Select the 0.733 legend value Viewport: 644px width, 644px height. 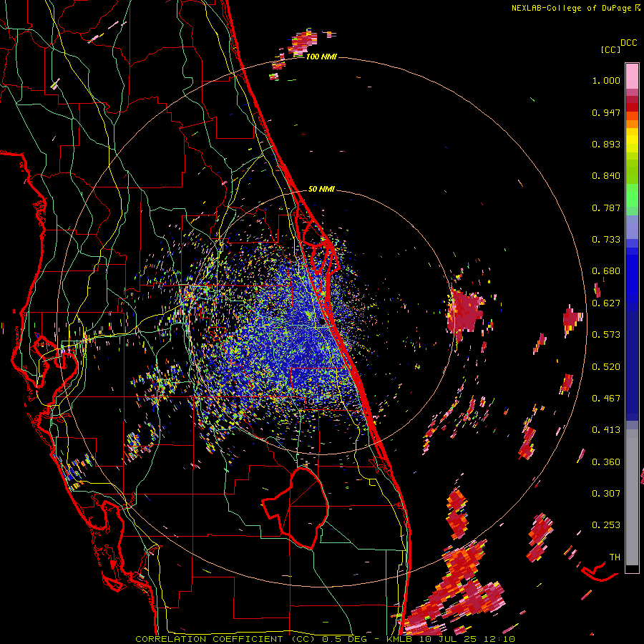pyautogui.click(x=606, y=240)
